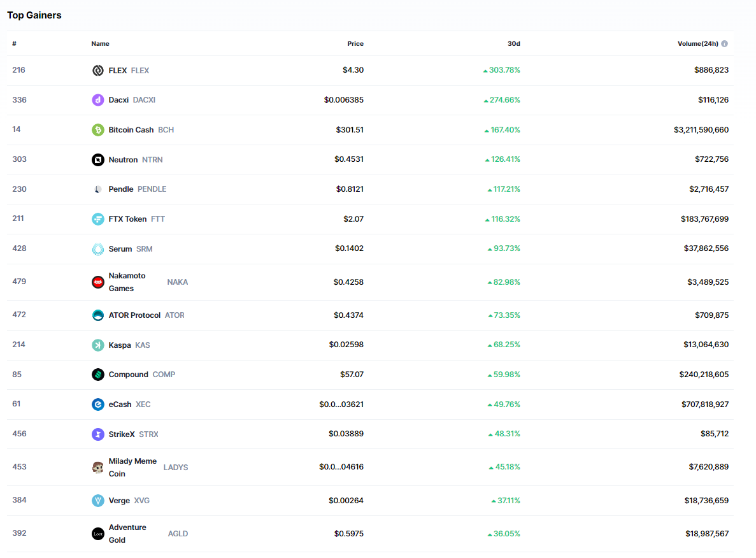Click the Milady Meme Coin avatar icon

coord(98,468)
